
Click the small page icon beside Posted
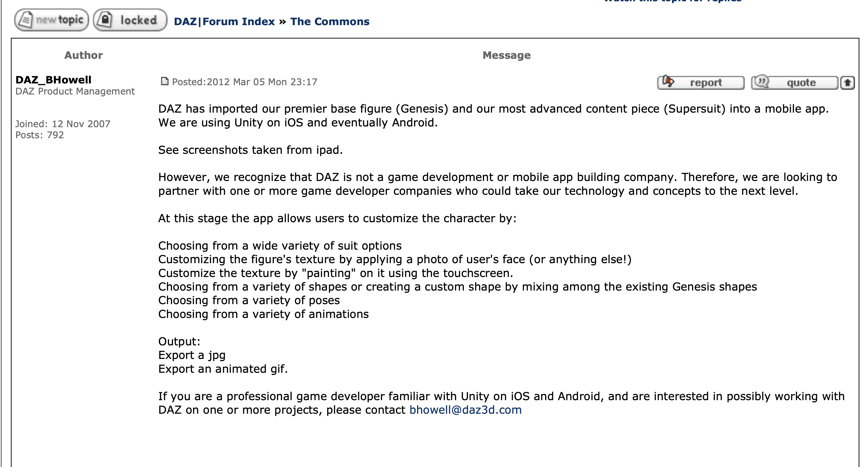click(x=165, y=82)
